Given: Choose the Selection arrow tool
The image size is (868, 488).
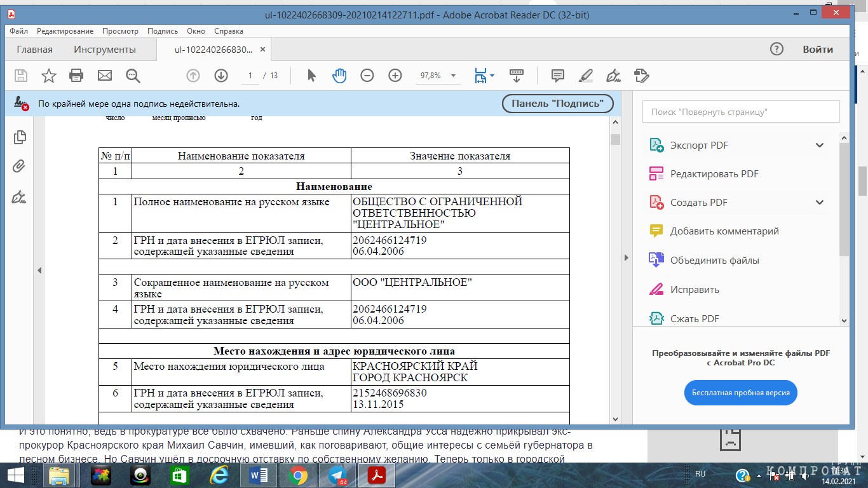Looking at the screenshot, I should (x=311, y=76).
